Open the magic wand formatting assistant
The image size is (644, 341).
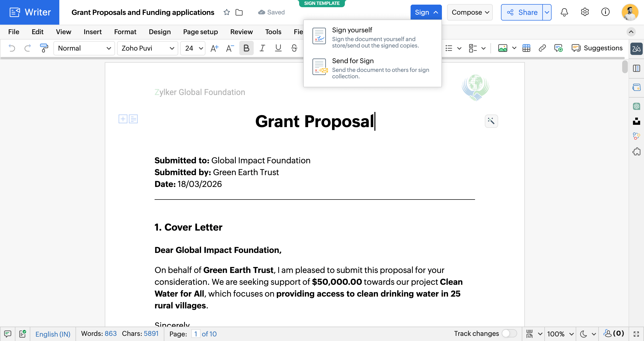[x=491, y=121]
